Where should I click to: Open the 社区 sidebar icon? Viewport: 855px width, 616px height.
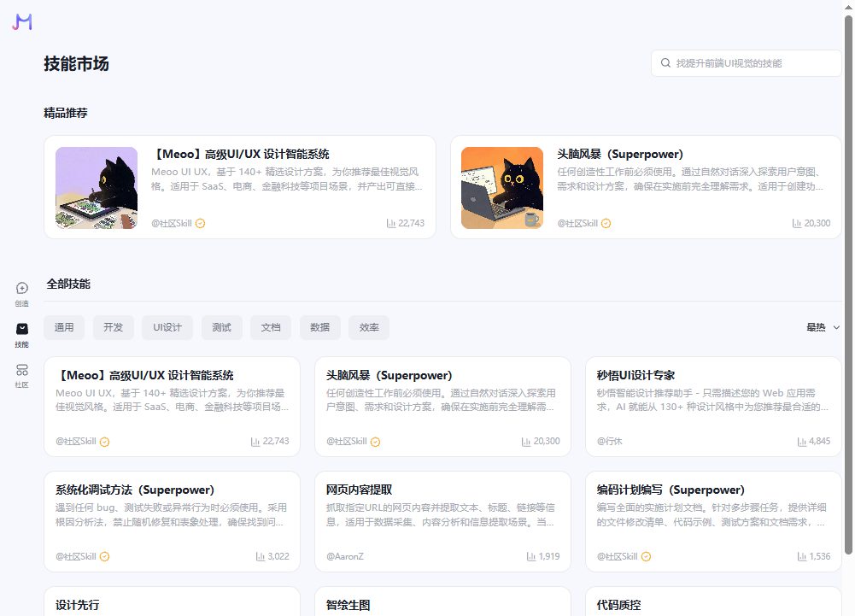(22, 376)
